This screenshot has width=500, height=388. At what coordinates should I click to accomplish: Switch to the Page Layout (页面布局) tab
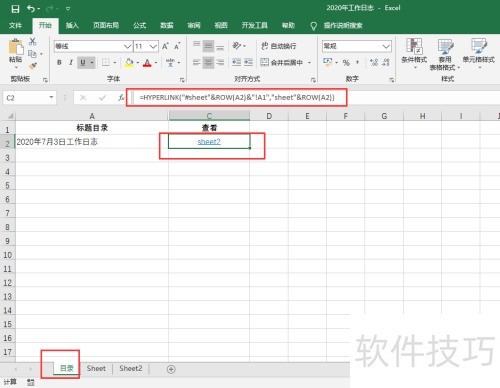[x=106, y=25]
